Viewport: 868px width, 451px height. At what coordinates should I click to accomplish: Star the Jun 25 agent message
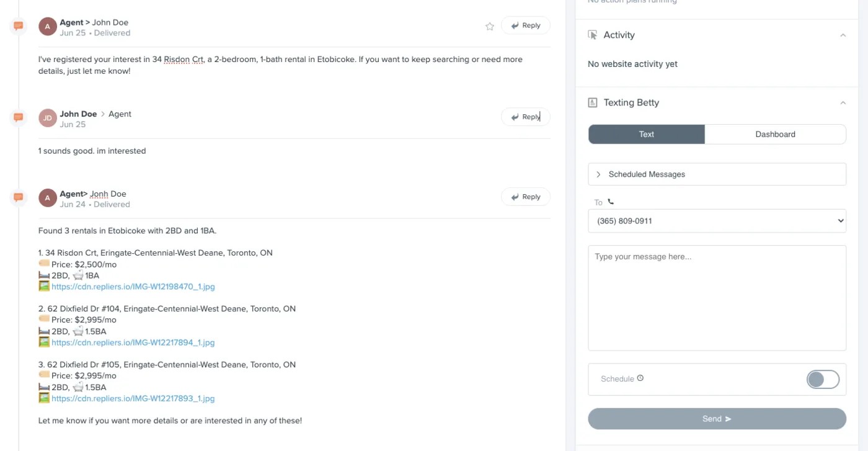(x=490, y=26)
